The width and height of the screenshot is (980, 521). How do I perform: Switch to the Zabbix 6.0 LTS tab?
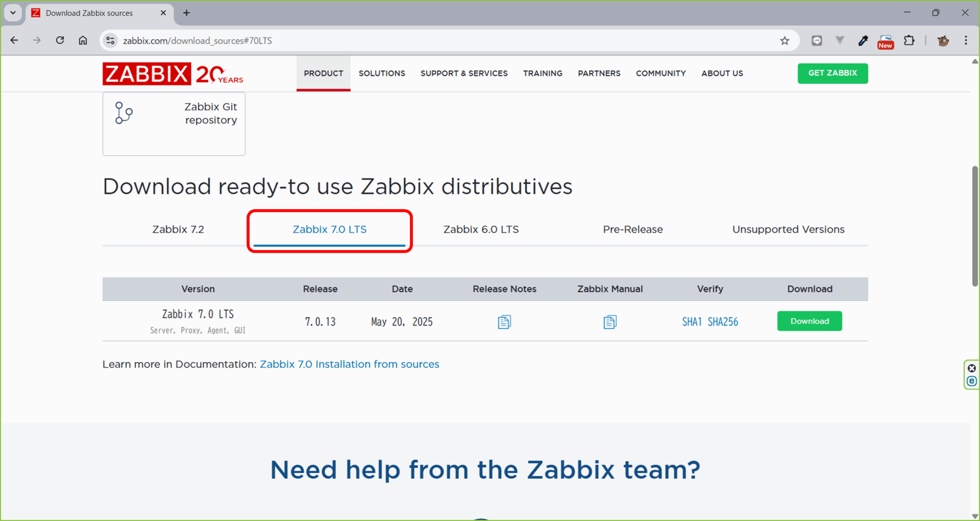[481, 229]
